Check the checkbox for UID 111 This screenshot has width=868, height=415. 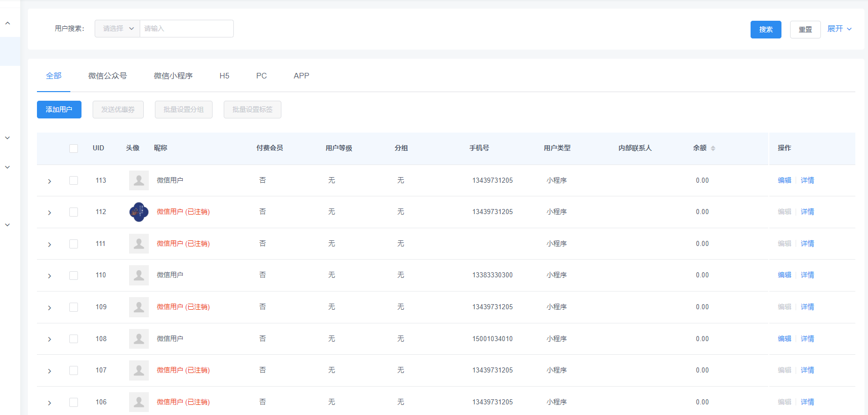pos(73,244)
